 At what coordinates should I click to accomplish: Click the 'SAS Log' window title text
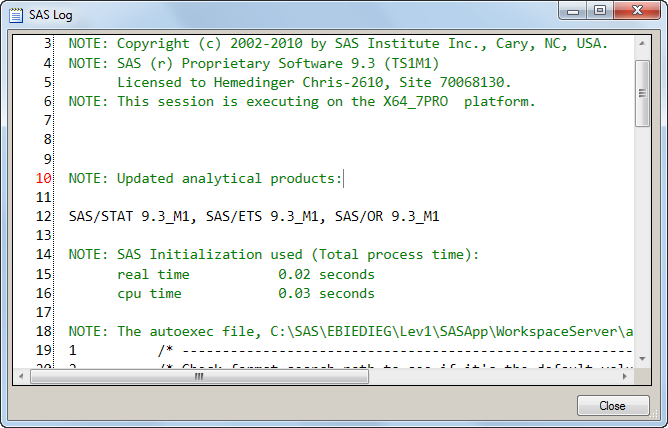51,15
